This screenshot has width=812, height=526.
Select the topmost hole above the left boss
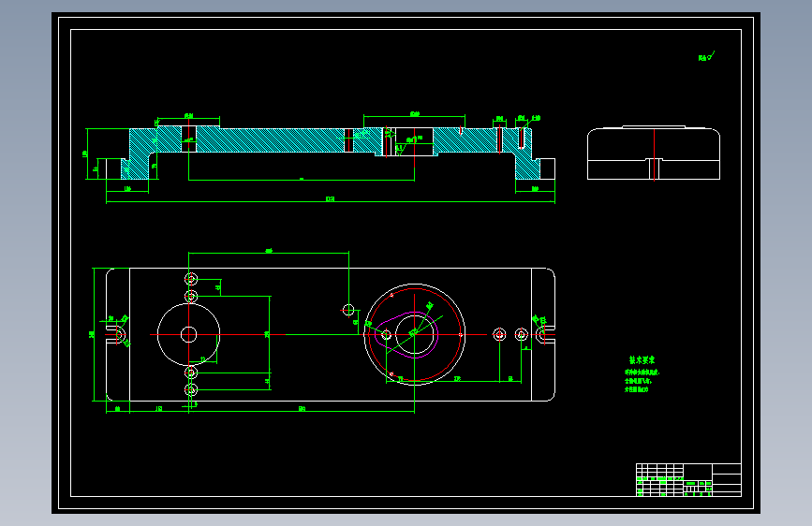pos(191,279)
